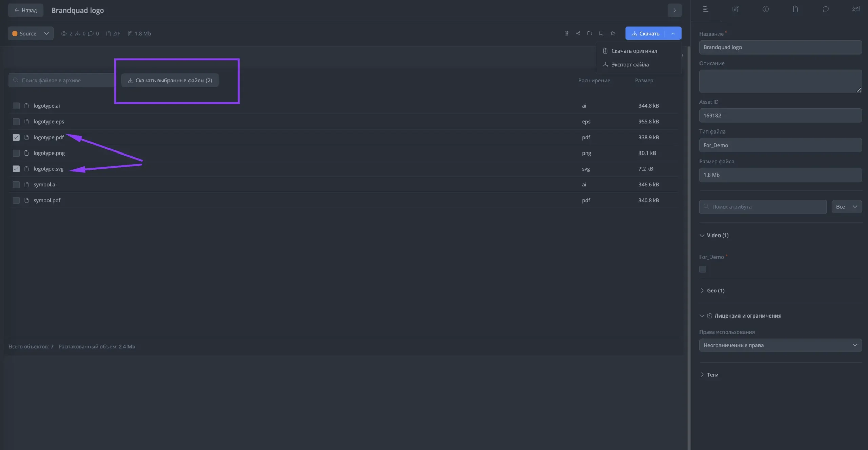
Task: Open the edit pencil panel tab
Action: point(735,9)
